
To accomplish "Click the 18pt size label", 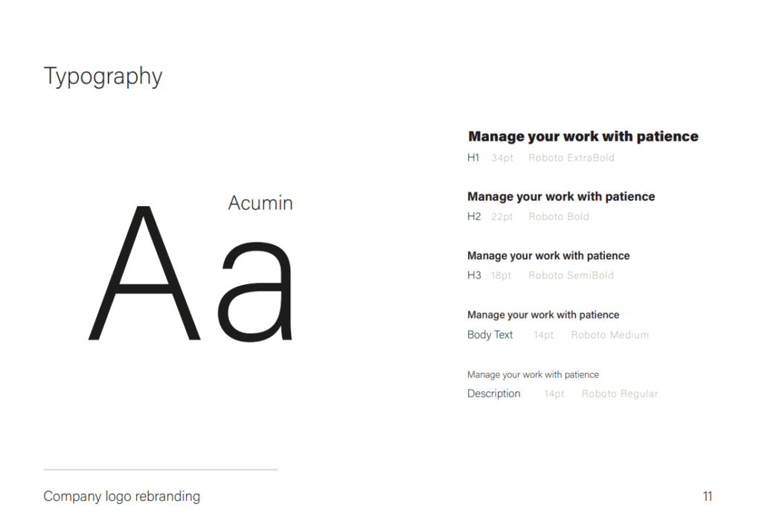I will (501, 275).
